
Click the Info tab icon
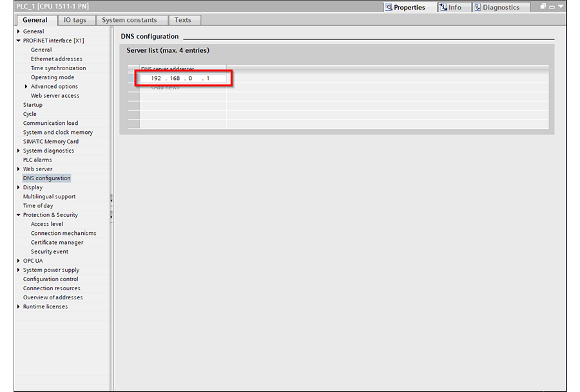click(443, 7)
